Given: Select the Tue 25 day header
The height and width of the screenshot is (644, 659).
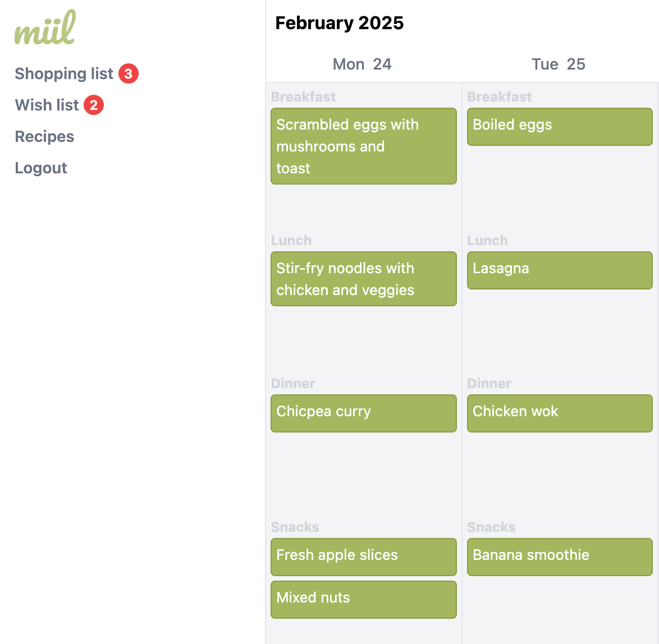Looking at the screenshot, I should click(559, 64).
